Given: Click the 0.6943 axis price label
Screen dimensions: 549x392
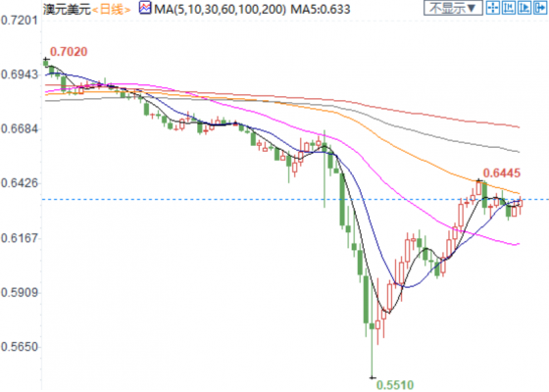Looking at the screenshot, I should pos(20,74).
